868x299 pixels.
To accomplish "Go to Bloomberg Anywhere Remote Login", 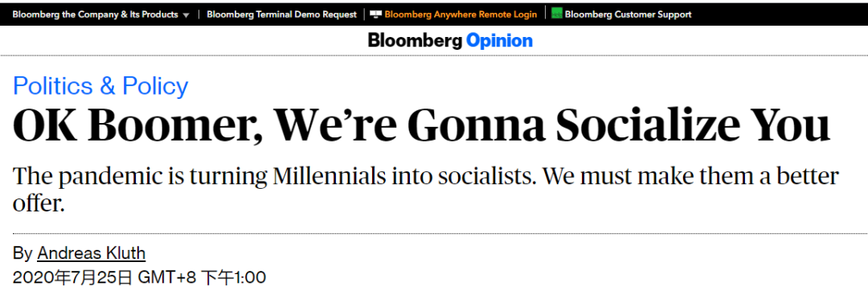I will [x=461, y=14].
